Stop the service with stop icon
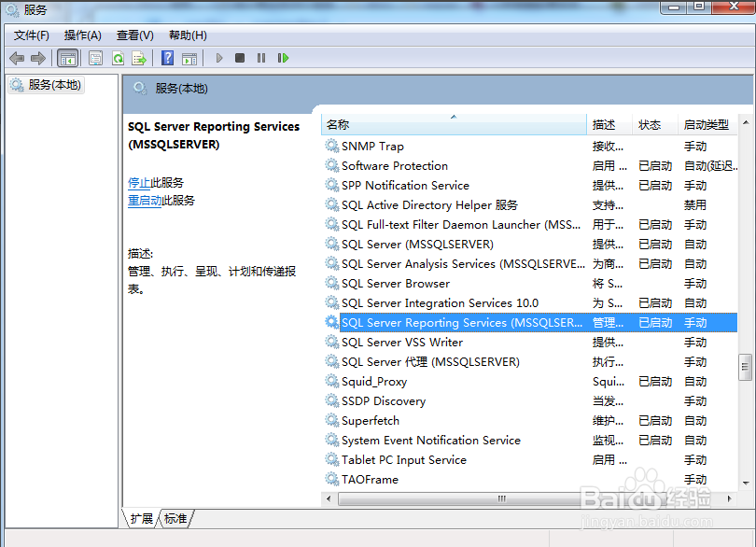This screenshot has height=547, width=756. (240, 59)
